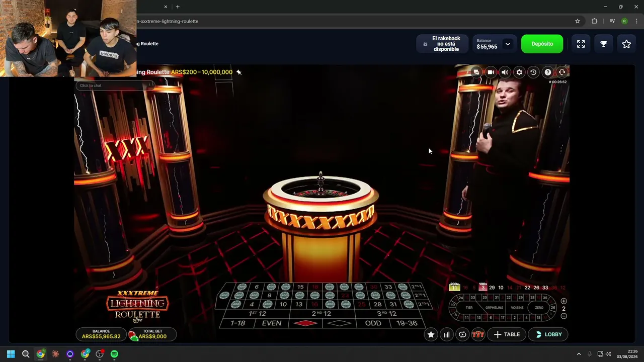This screenshot has height=362, width=644.
Task: Open the statistics bar chart button
Action: tap(446, 334)
